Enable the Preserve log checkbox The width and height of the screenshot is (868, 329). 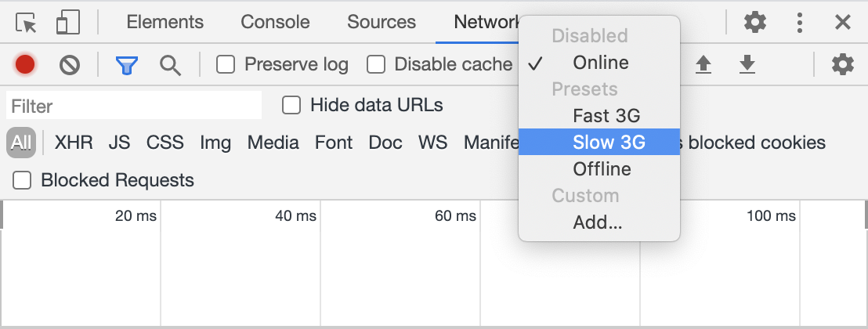(x=226, y=64)
